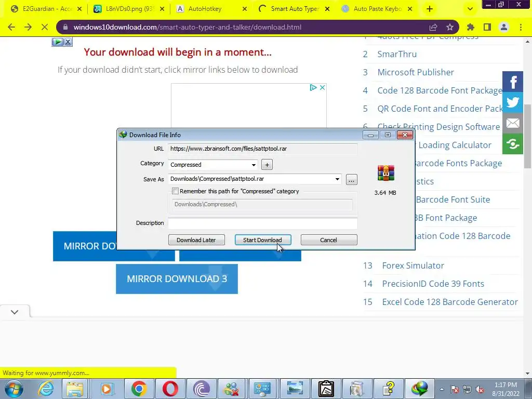Select the Smart Auto Typer tab
This screenshot has width=532, height=399.
pyautogui.click(x=295, y=9)
